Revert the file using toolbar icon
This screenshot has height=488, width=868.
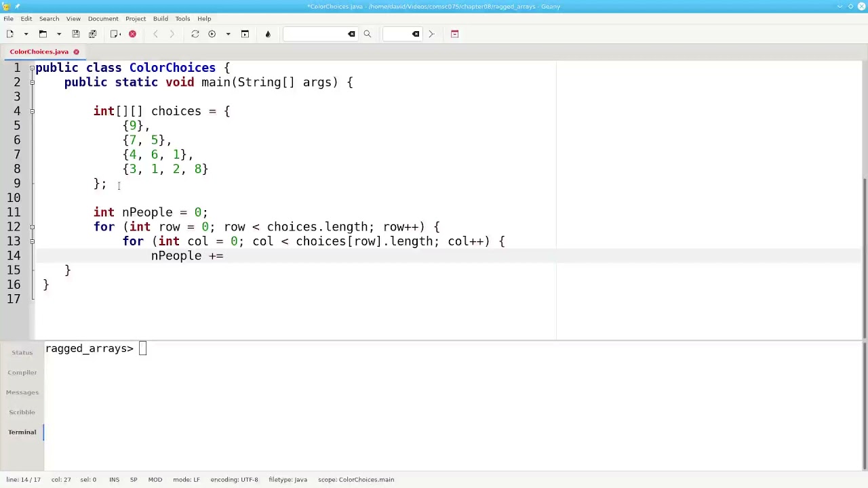point(115,34)
